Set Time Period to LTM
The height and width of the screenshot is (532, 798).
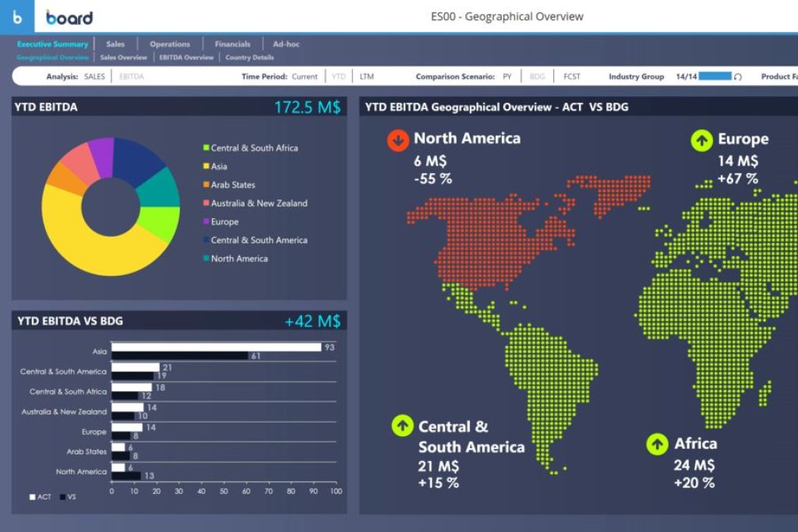(366, 77)
